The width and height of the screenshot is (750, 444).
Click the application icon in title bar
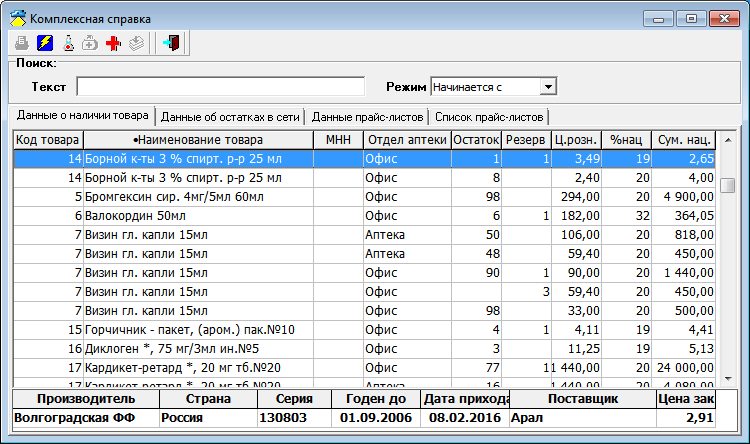[x=17, y=17]
